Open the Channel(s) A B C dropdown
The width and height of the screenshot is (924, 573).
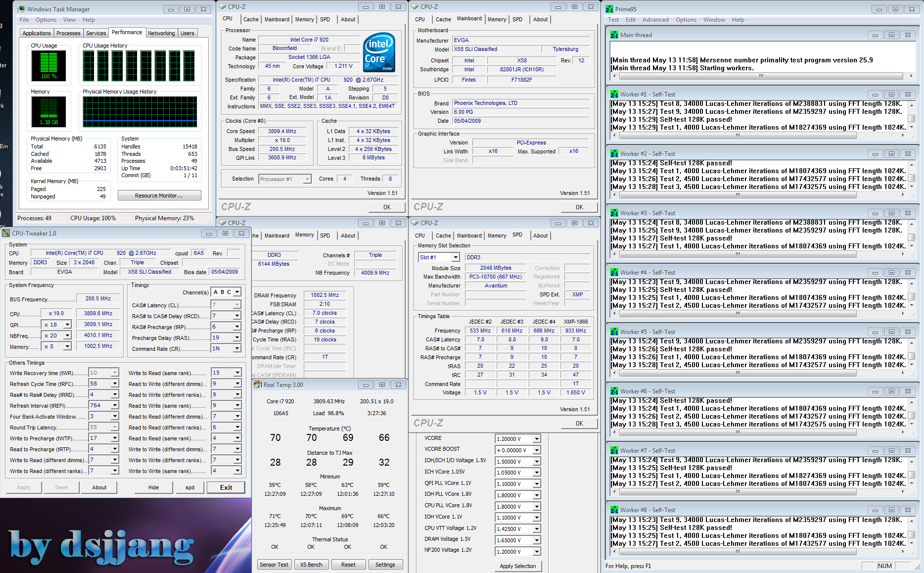click(237, 292)
